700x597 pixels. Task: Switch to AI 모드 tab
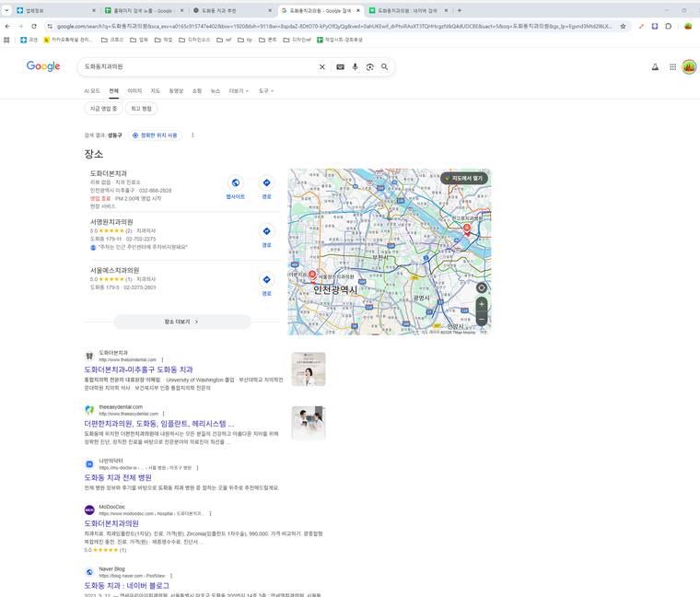click(92, 90)
